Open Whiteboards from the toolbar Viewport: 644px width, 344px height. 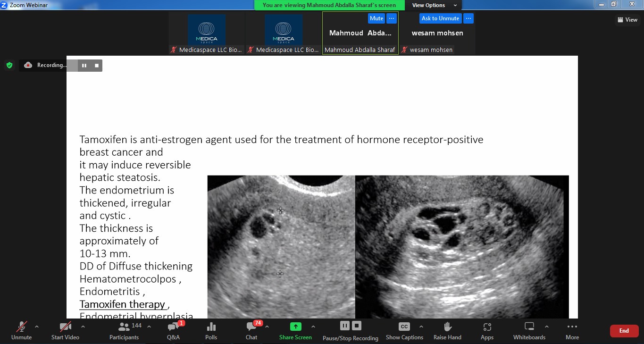529,330
